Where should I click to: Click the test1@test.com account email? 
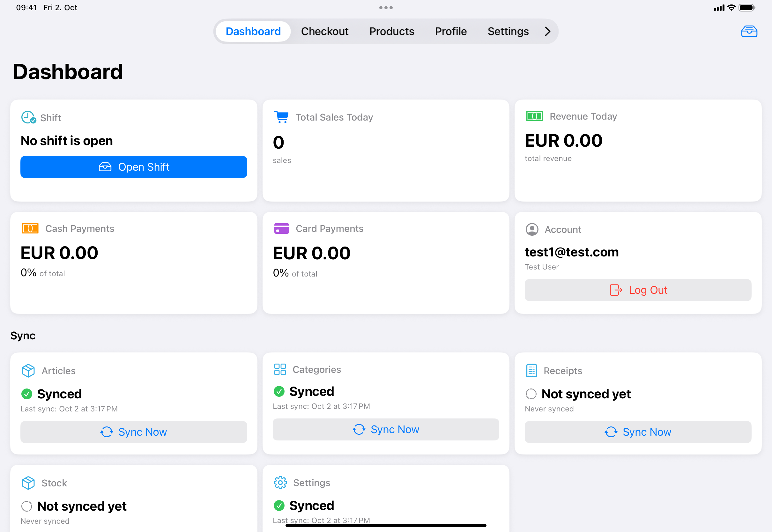click(571, 252)
